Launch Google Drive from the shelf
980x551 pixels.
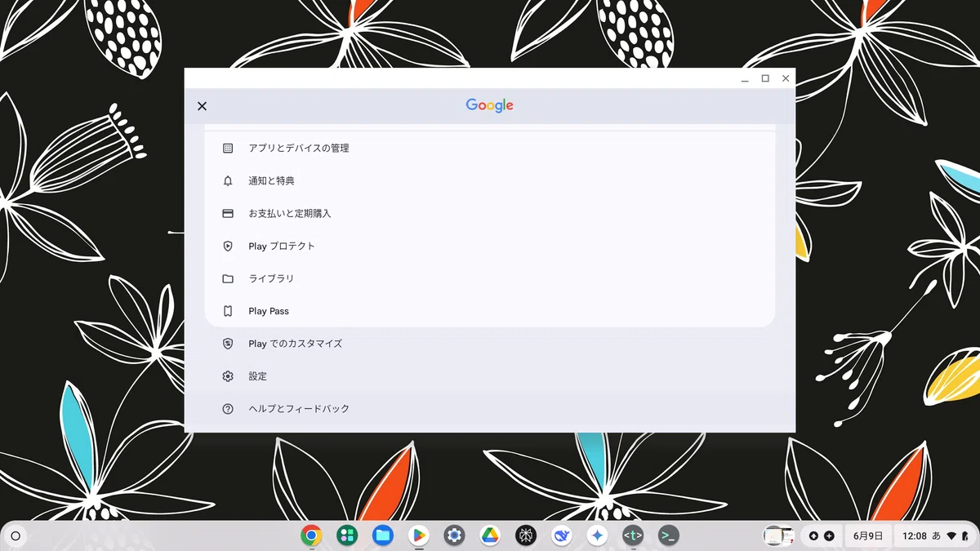(x=490, y=535)
